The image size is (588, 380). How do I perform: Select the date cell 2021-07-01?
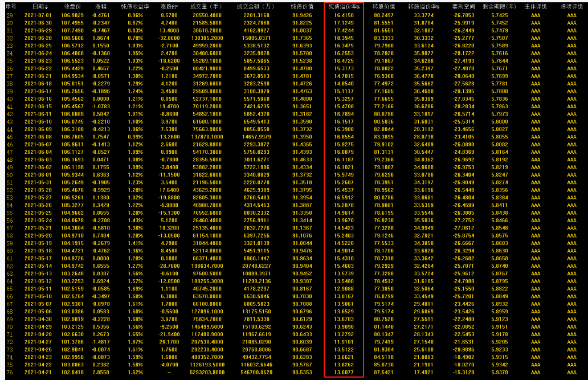38,15
